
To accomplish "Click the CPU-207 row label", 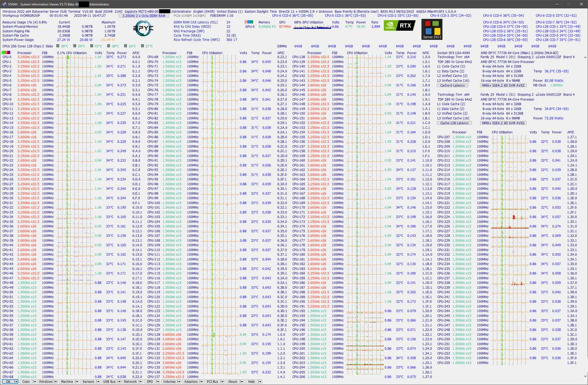I will tap(444, 137).
